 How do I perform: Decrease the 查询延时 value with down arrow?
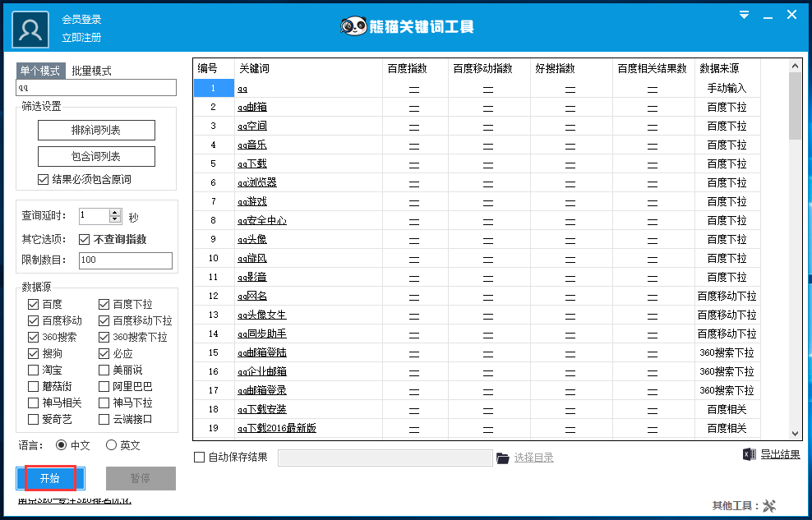point(115,219)
